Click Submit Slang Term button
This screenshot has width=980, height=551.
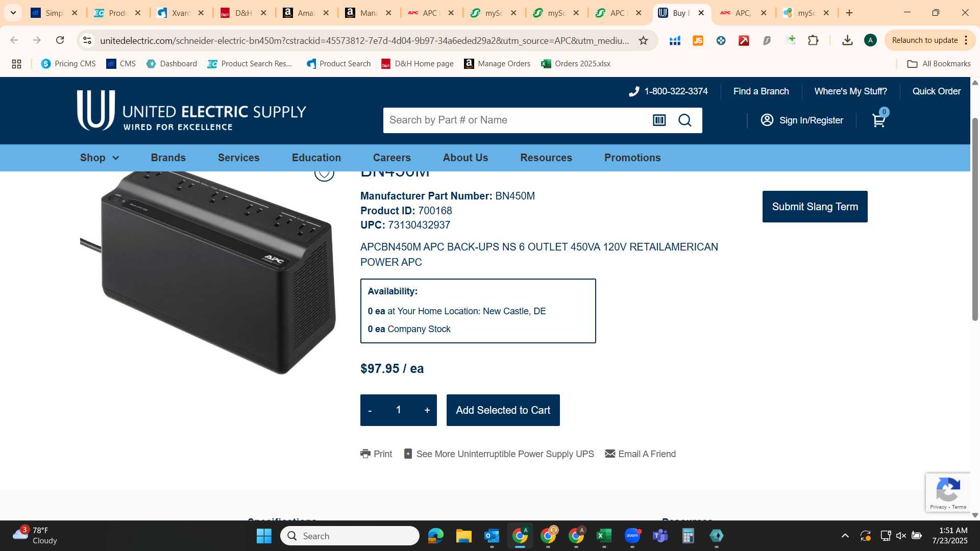pyautogui.click(x=815, y=207)
